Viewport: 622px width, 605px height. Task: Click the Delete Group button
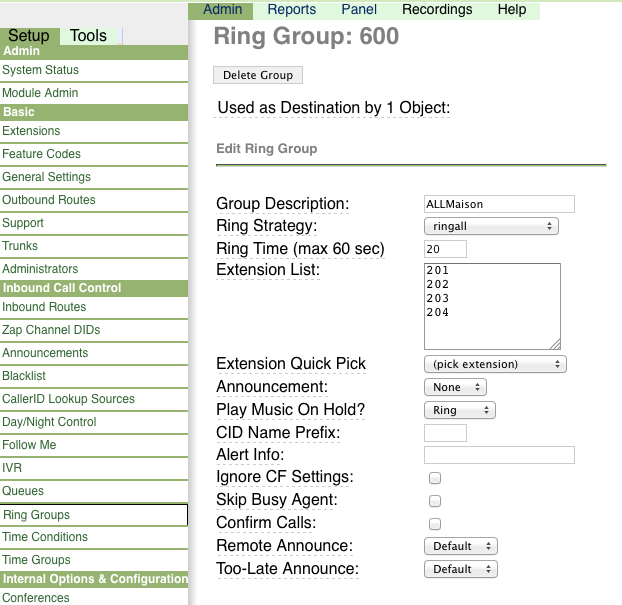[x=258, y=75]
